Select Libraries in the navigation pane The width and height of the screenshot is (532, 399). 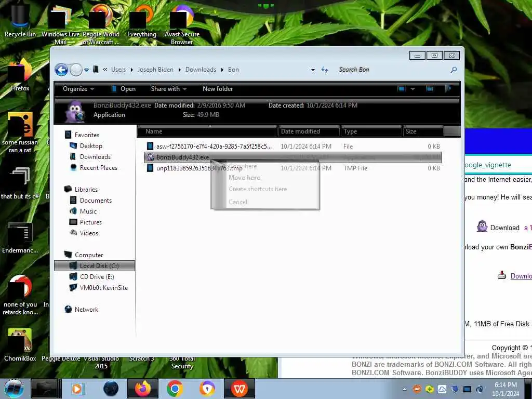coord(86,190)
